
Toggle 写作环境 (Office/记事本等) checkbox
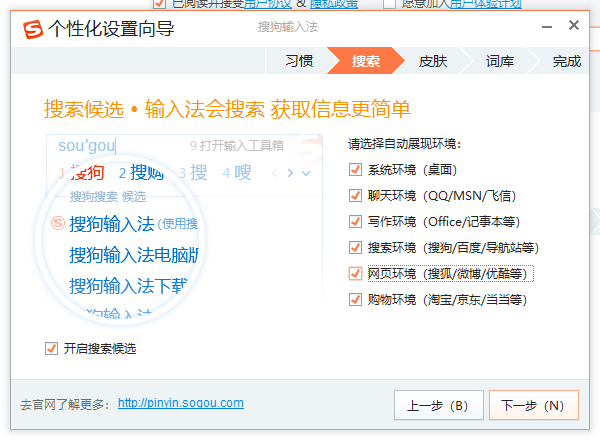coord(355,222)
